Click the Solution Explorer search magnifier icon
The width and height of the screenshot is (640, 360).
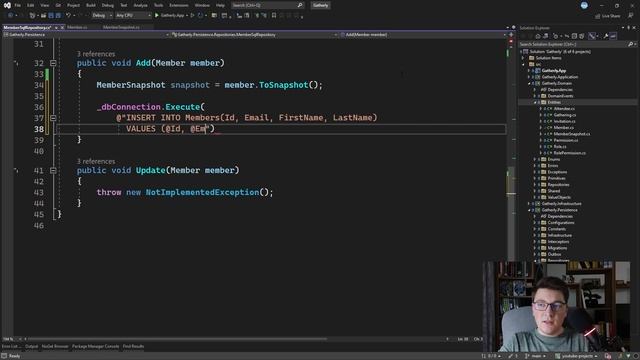[630, 44]
